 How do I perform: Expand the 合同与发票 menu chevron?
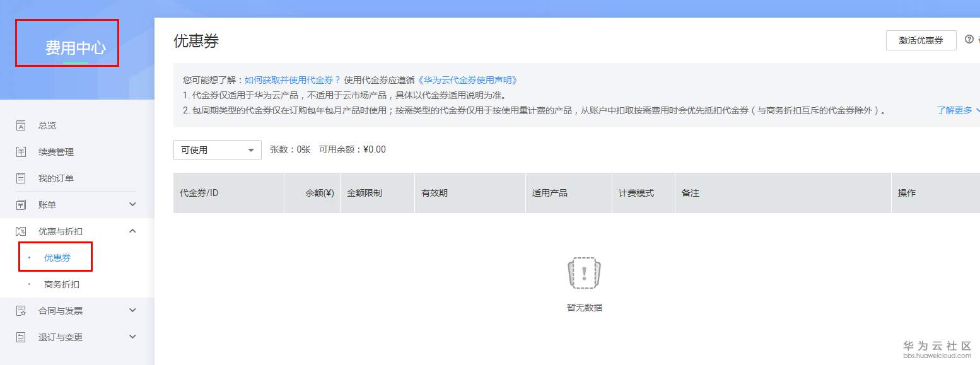pos(132,310)
